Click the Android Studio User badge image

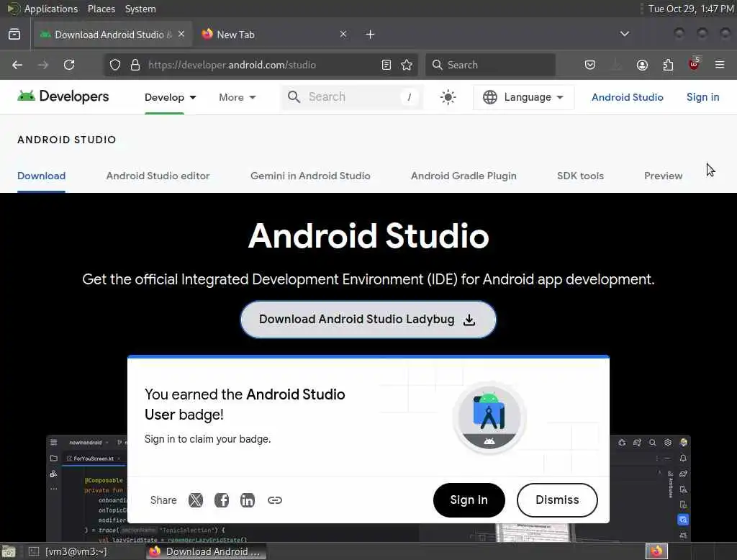489,417
